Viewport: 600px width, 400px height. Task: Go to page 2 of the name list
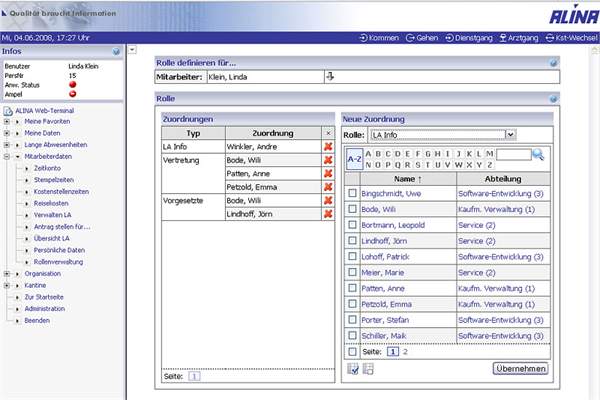[x=405, y=352]
